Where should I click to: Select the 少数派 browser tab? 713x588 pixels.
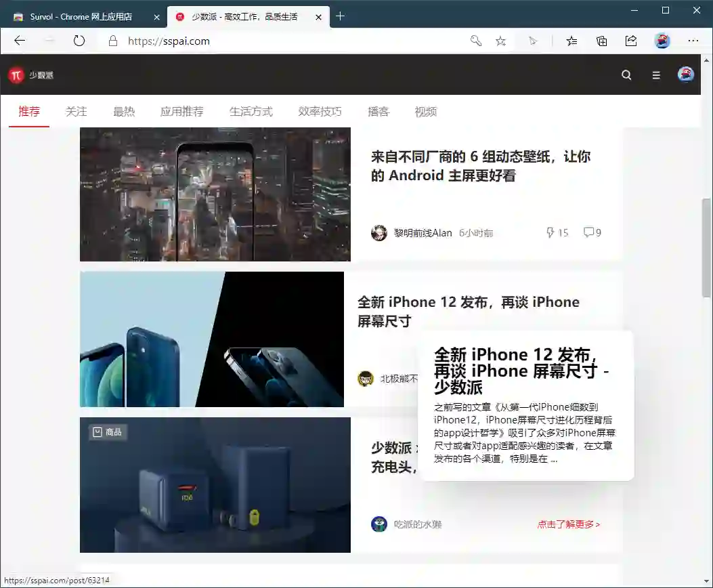click(x=249, y=18)
